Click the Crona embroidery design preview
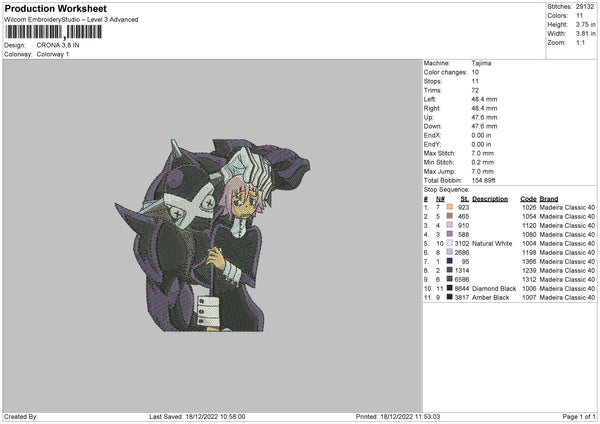 (212, 235)
